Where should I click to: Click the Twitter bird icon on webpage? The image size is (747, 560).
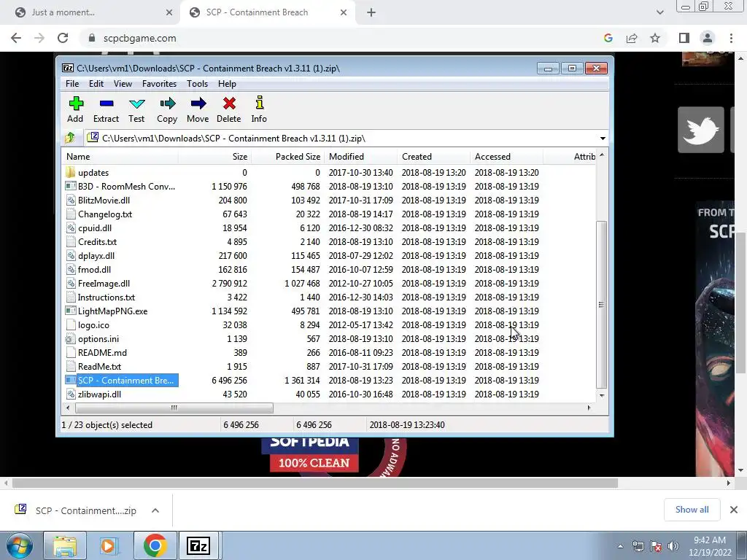(x=701, y=130)
